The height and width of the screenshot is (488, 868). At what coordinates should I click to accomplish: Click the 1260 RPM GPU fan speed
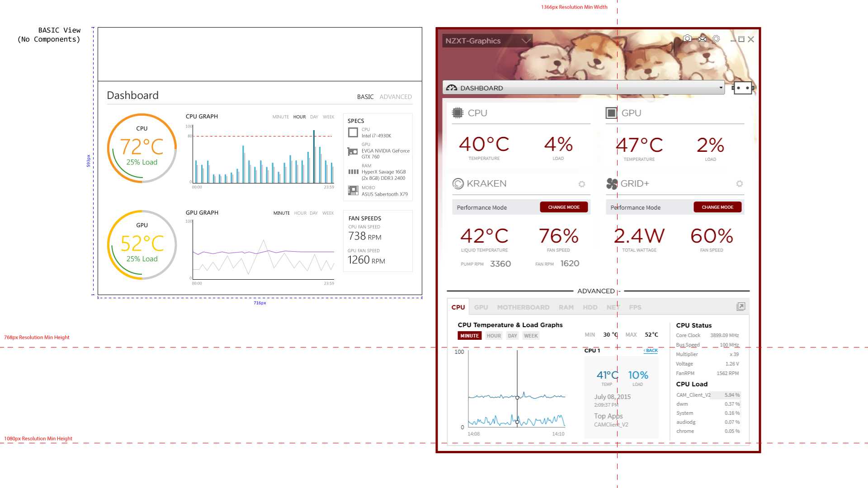click(x=366, y=260)
